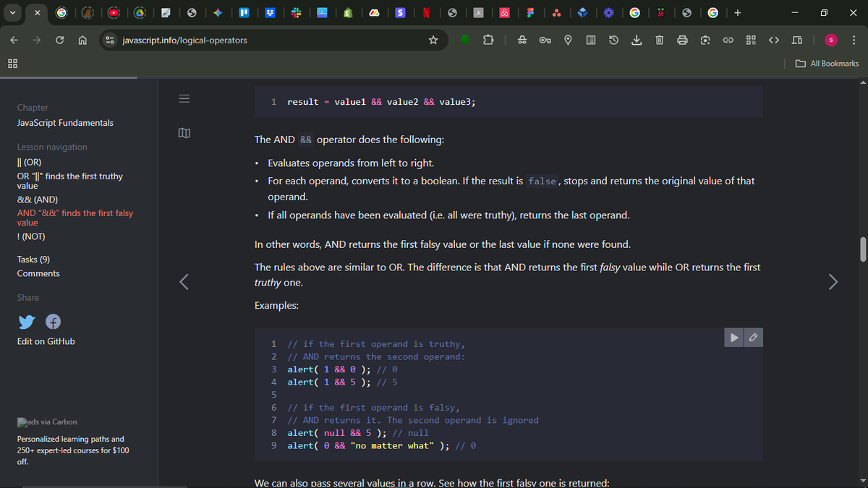Open developer tools angle-brackets icon
This screenshot has height=488, width=868.
click(x=773, y=40)
